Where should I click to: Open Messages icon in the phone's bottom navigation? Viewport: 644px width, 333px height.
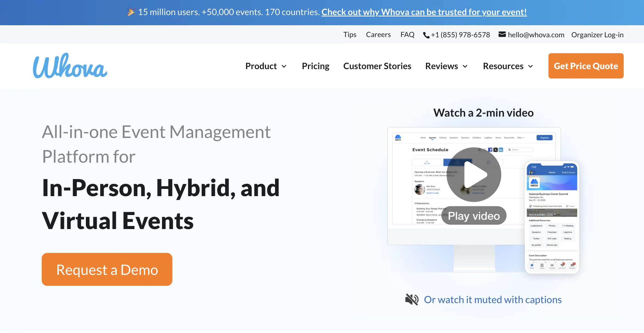tap(572, 266)
